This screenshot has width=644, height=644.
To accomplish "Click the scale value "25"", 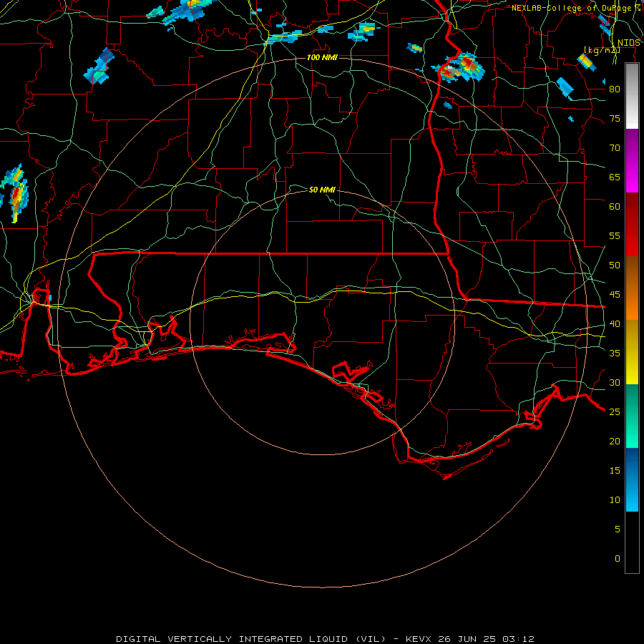I will click(x=615, y=412).
